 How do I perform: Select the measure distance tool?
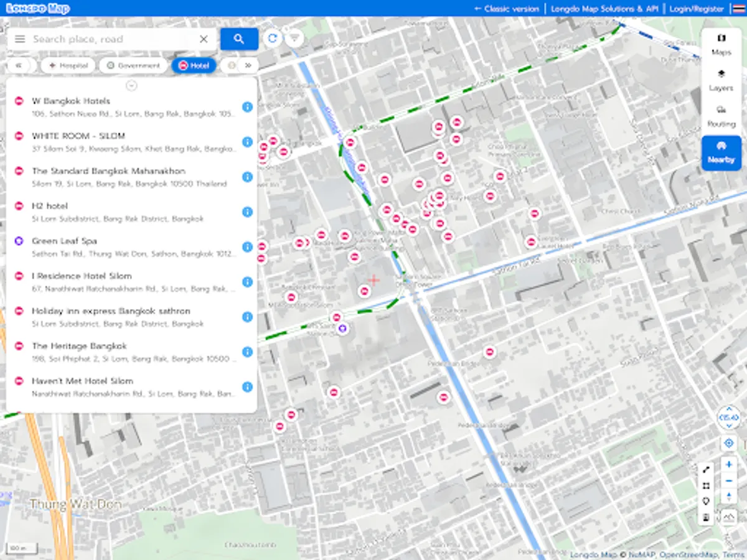(706, 470)
